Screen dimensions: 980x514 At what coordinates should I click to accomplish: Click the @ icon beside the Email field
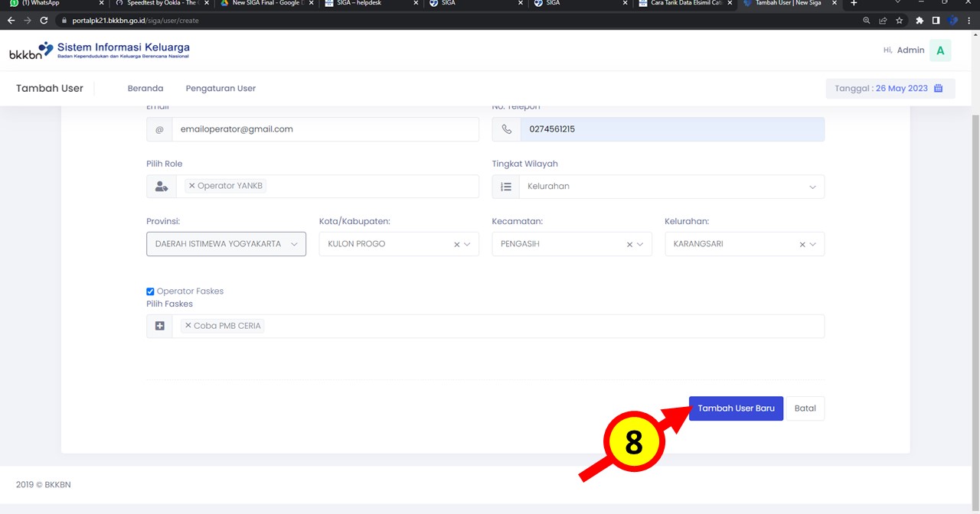pyautogui.click(x=159, y=128)
